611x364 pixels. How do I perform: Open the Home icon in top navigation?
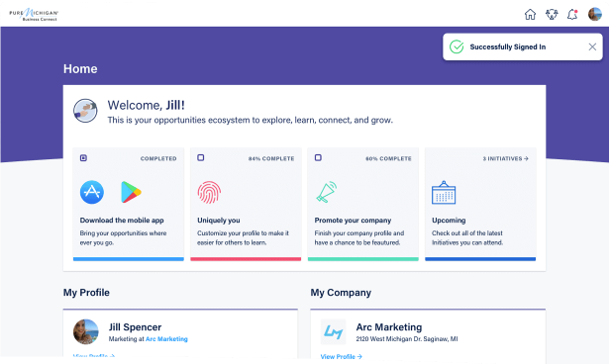tap(530, 15)
